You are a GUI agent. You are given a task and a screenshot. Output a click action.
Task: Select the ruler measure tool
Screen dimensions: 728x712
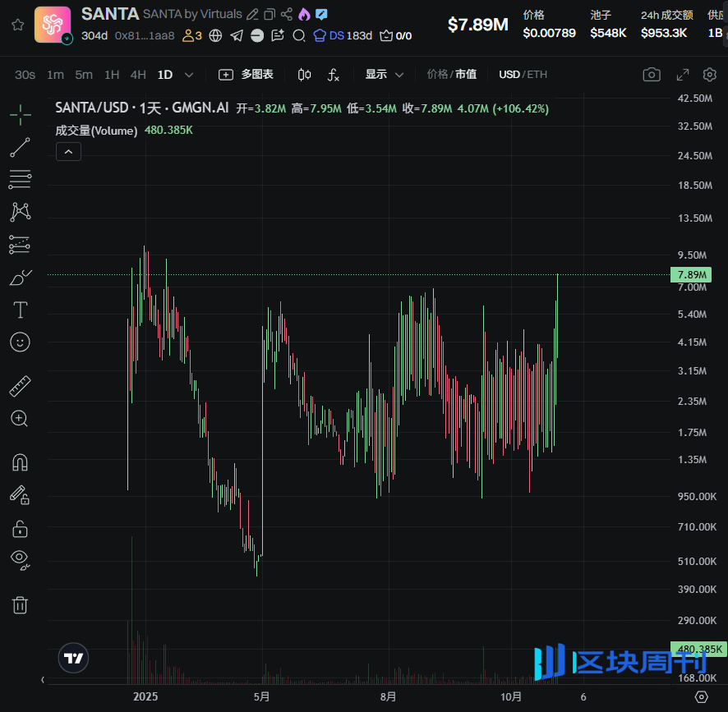21,385
